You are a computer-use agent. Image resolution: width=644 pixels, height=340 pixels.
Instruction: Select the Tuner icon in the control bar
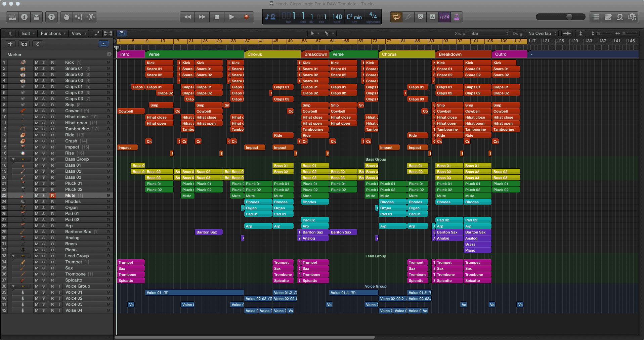(408, 17)
